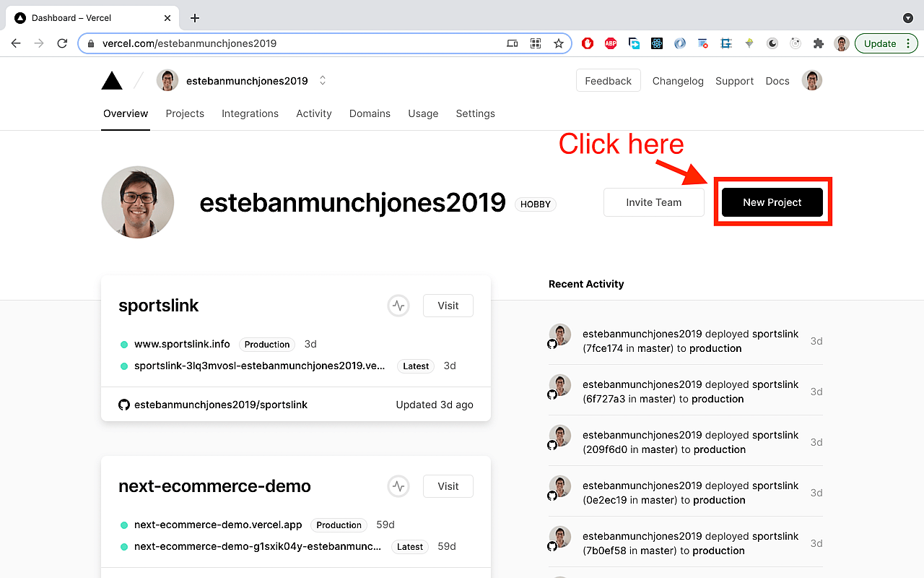Open the device toolbar icon in the address bar

tap(512, 43)
